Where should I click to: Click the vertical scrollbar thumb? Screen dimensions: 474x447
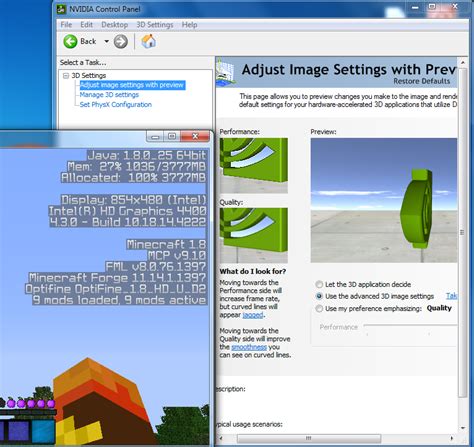point(462,232)
